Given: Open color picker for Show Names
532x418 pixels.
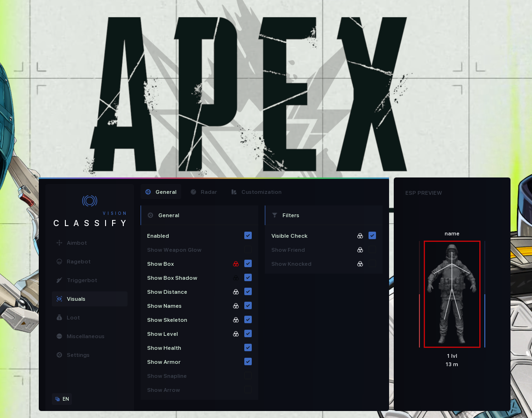Looking at the screenshot, I should coord(236,306).
